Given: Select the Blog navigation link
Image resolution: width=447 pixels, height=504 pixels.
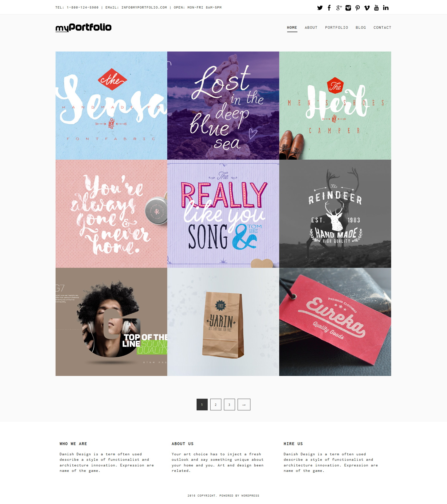Looking at the screenshot, I should (361, 28).
